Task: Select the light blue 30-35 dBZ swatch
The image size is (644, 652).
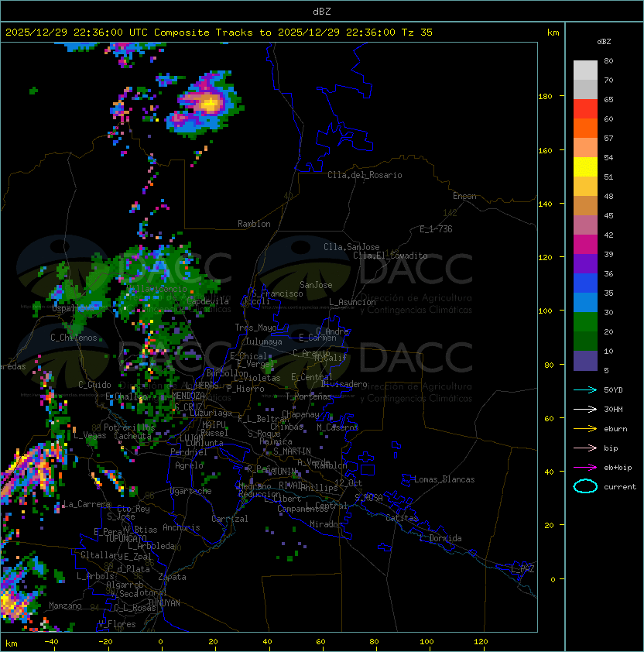Action: click(x=585, y=302)
